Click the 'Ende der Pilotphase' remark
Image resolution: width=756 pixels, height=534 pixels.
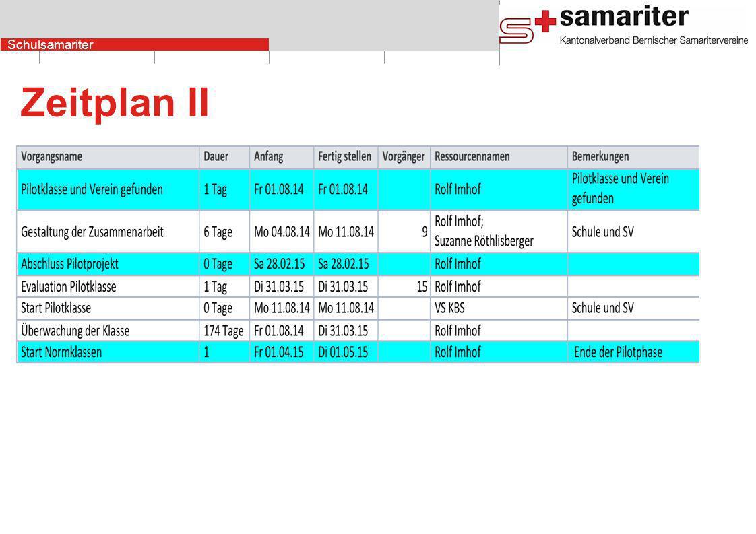pyautogui.click(x=618, y=352)
